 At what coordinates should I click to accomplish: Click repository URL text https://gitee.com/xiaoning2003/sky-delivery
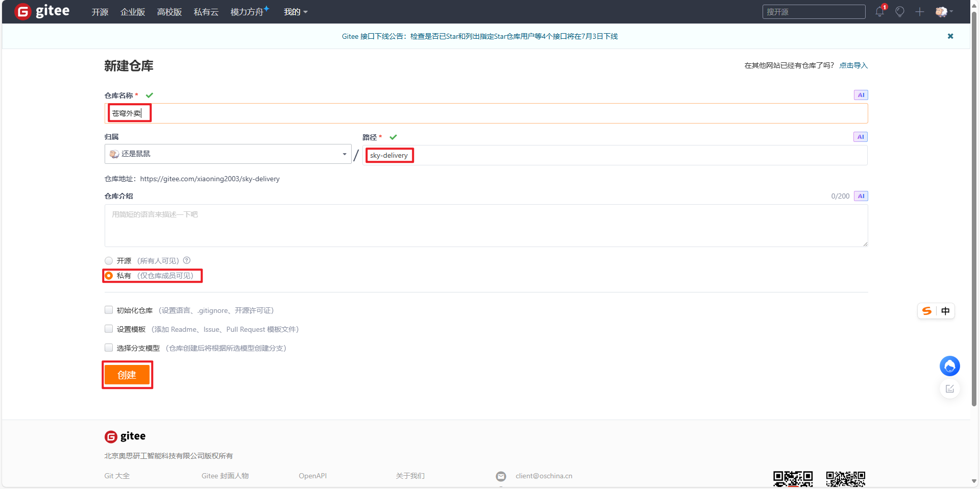coord(210,179)
